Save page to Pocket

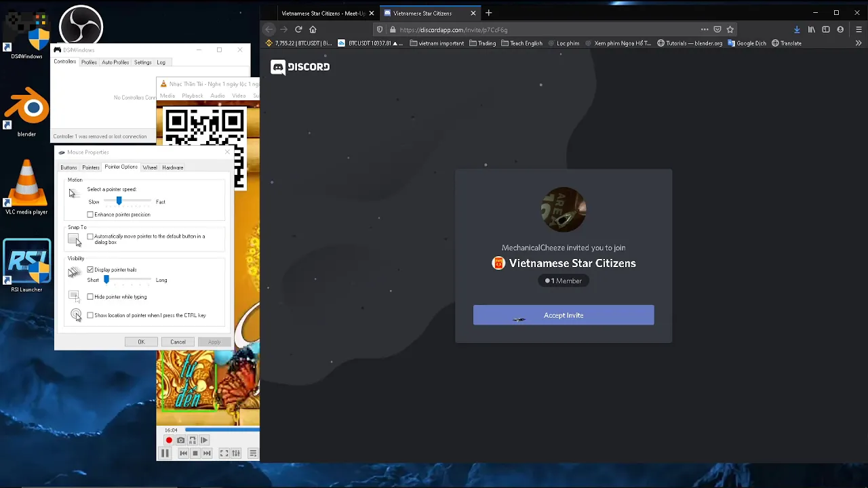pyautogui.click(x=717, y=30)
